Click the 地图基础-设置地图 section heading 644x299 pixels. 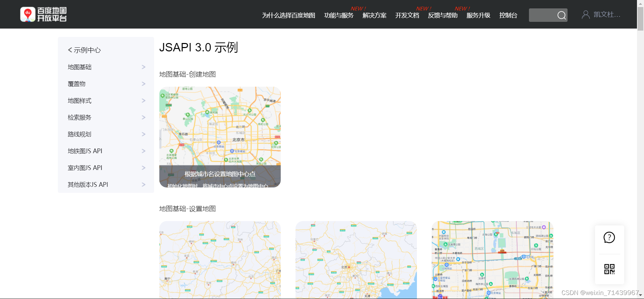187,209
